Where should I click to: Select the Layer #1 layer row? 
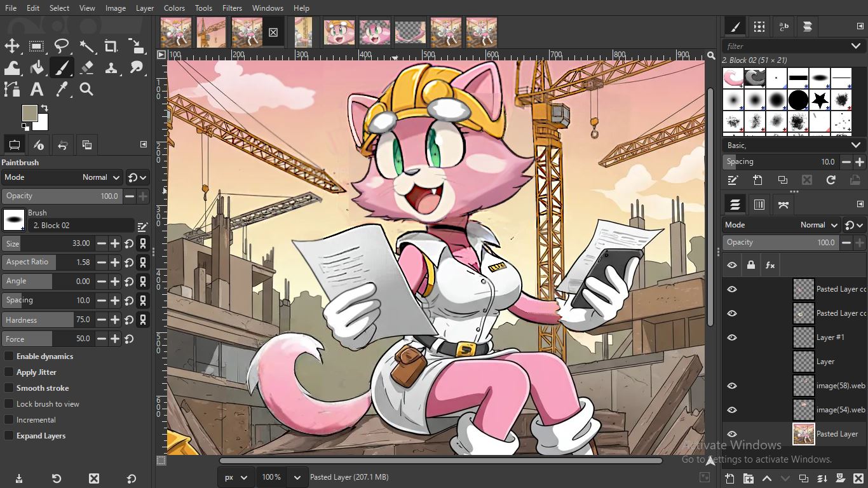pos(794,337)
